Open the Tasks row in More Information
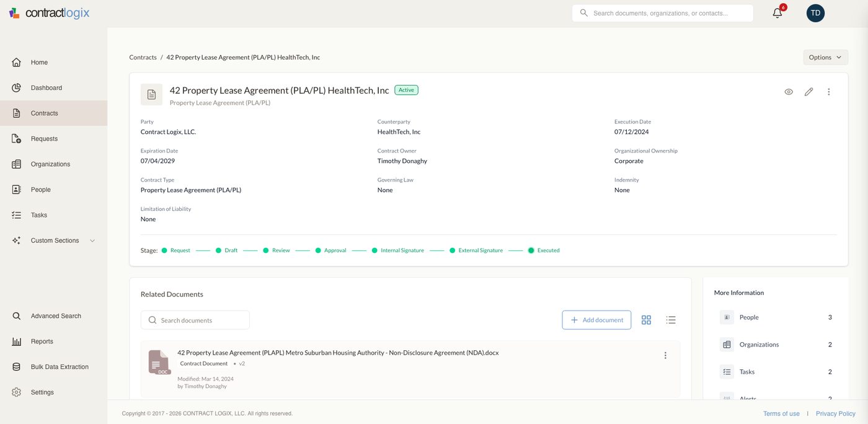The height and width of the screenshot is (424, 868). coord(776,372)
